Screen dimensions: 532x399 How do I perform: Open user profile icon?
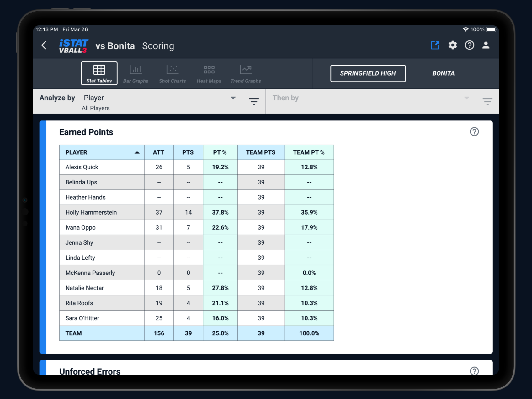tap(486, 45)
